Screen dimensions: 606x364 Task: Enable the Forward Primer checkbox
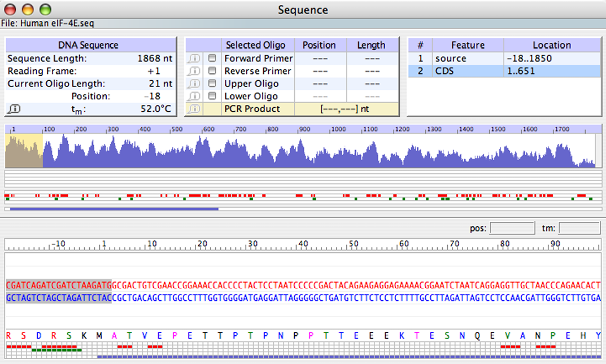(x=212, y=58)
